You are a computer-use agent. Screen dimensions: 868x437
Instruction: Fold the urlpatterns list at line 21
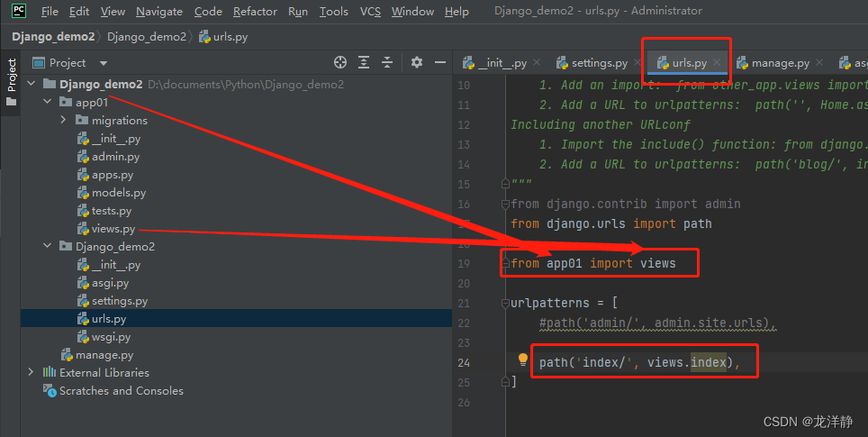tap(505, 303)
